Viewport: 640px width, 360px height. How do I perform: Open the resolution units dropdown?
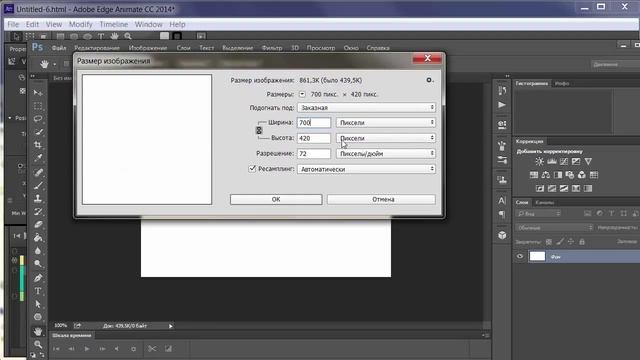coord(386,153)
